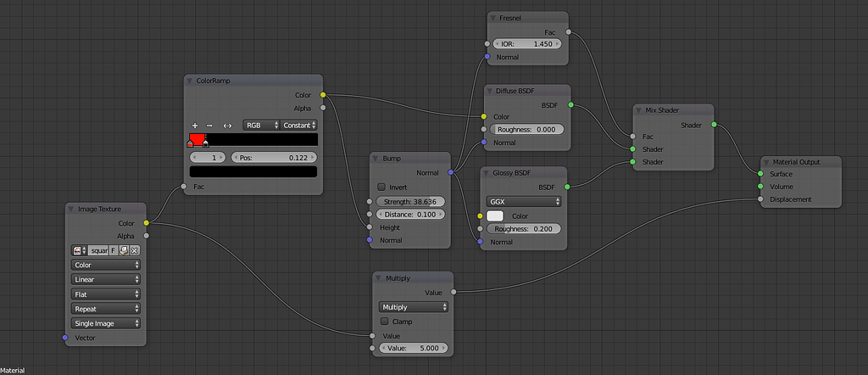Click the ColorRamp Pos 0.122 field

coord(274,158)
